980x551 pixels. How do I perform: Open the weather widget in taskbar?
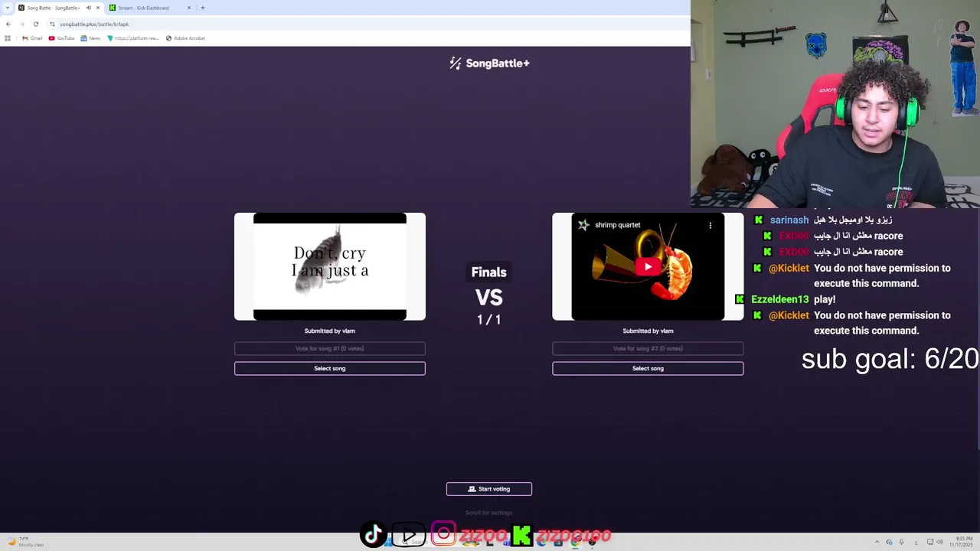coord(24,542)
